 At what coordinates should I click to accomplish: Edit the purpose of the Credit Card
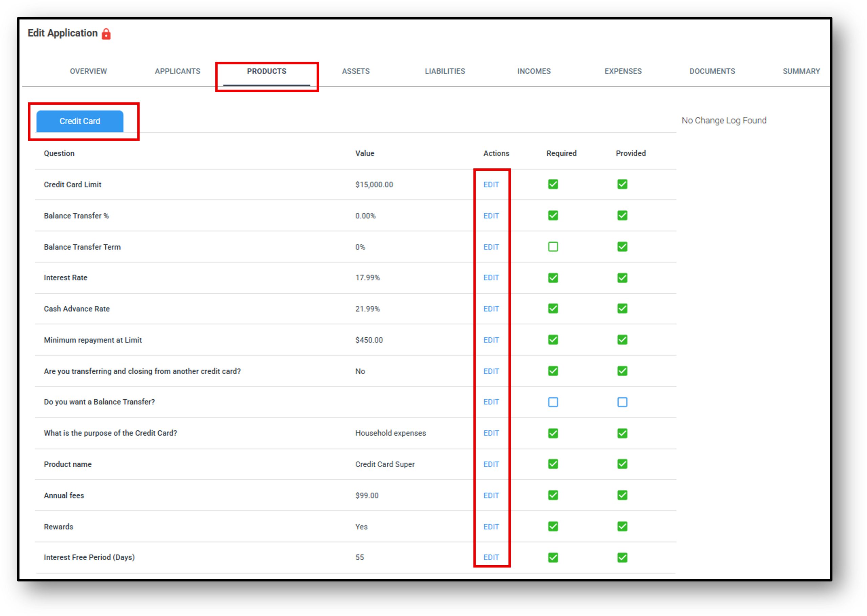tap(491, 433)
